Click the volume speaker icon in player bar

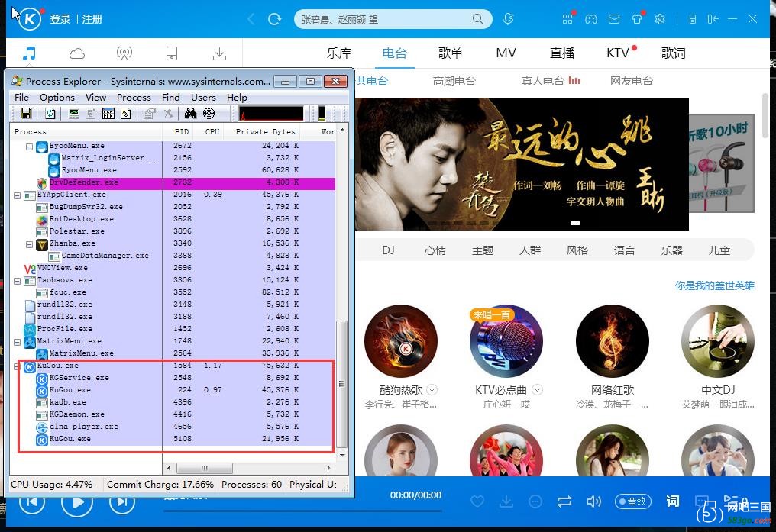593,501
